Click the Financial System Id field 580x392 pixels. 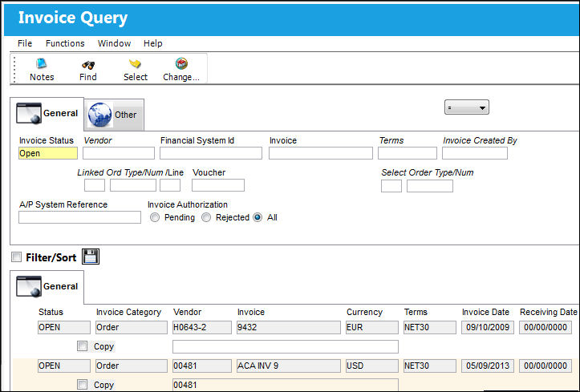point(211,153)
